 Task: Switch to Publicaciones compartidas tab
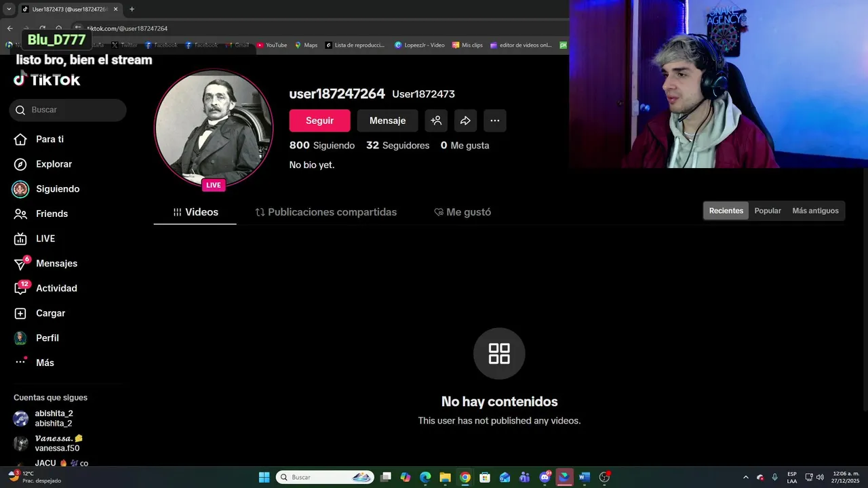(325, 212)
